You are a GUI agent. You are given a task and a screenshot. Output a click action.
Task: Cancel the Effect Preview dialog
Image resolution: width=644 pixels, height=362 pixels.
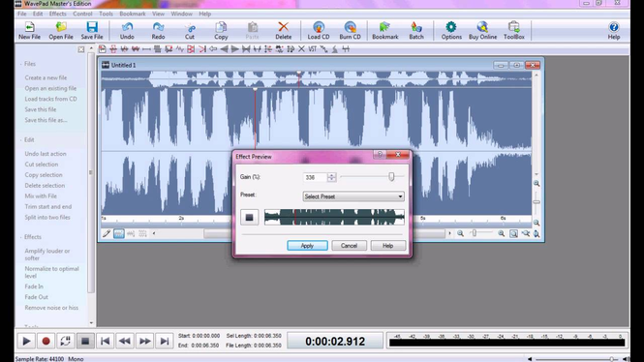349,246
